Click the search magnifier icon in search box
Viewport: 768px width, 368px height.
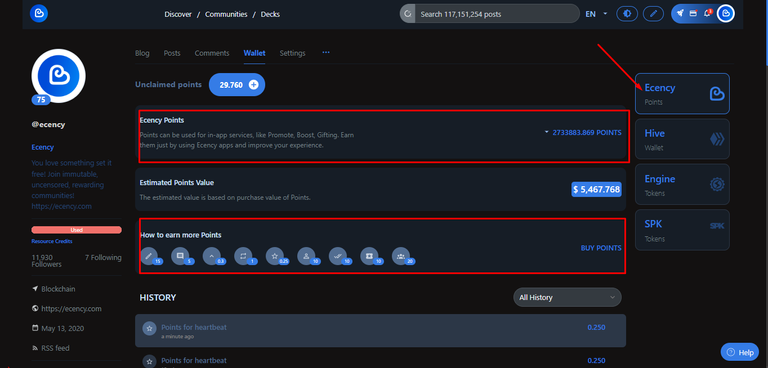[408, 14]
